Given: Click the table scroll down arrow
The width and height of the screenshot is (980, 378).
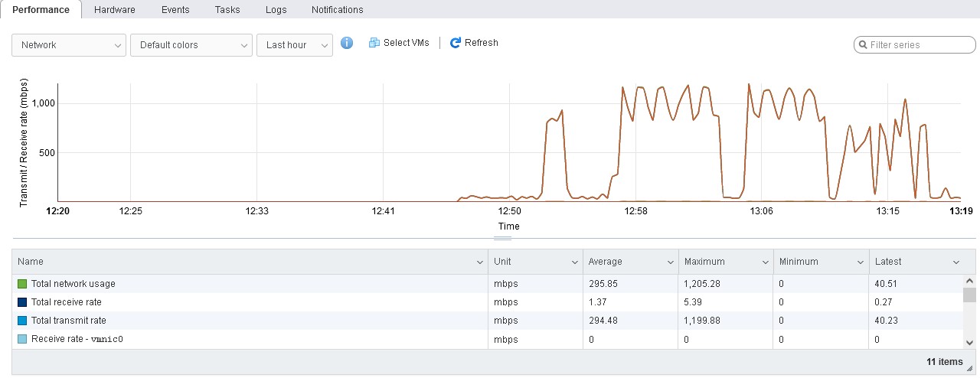Looking at the screenshot, I should pyautogui.click(x=969, y=343).
